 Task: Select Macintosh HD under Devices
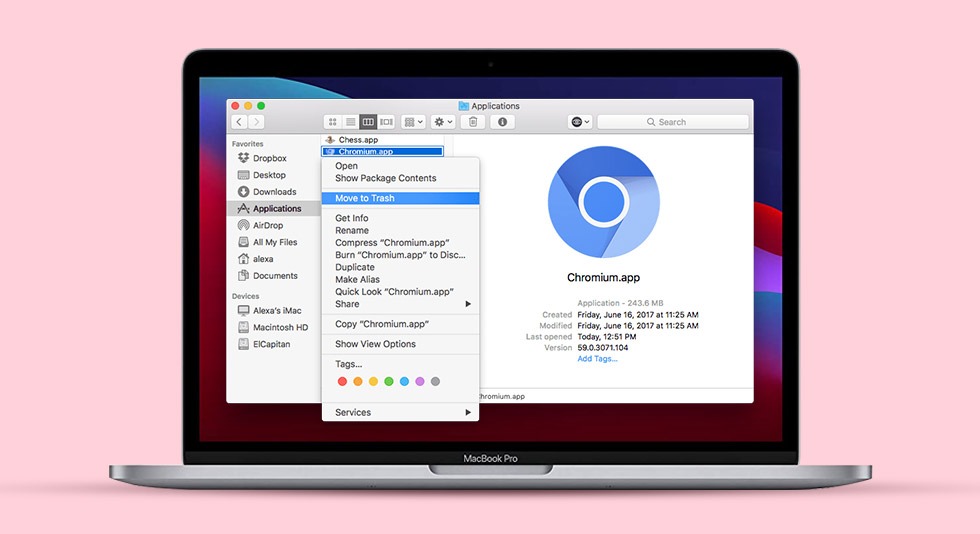point(280,327)
